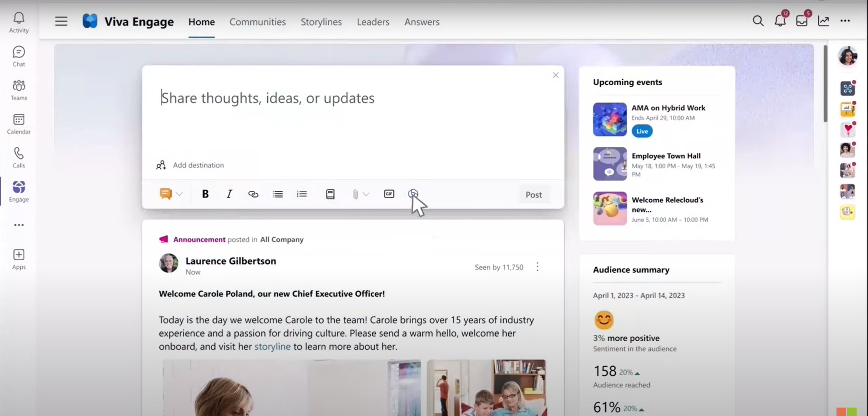Image resolution: width=868 pixels, height=416 pixels.
Task: Add a topic with the bookmark icon
Action: (x=330, y=194)
